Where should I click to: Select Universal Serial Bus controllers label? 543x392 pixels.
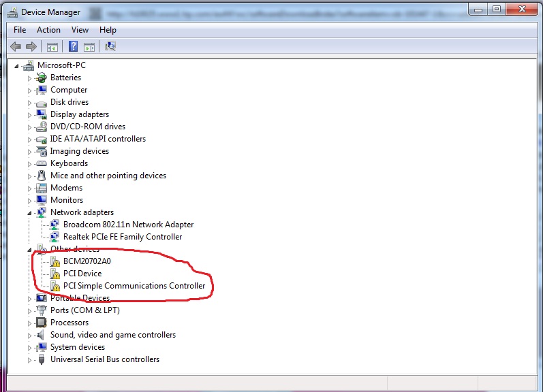tap(105, 359)
